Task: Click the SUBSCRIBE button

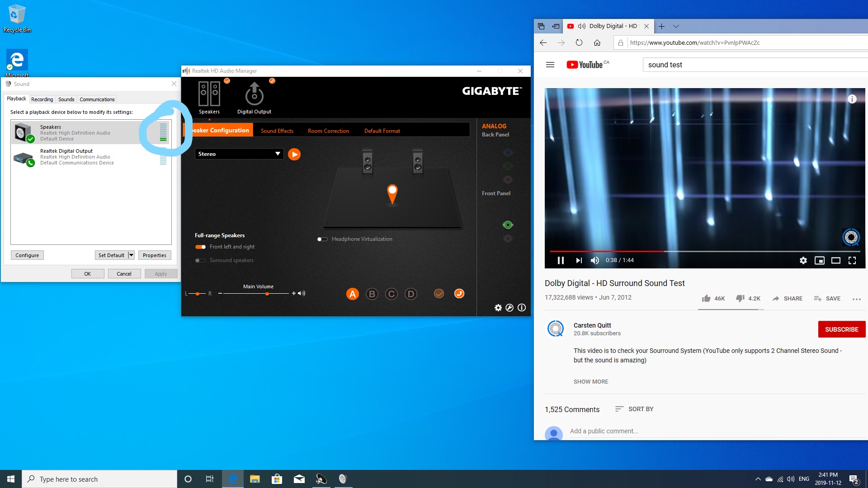Action: [841, 329]
